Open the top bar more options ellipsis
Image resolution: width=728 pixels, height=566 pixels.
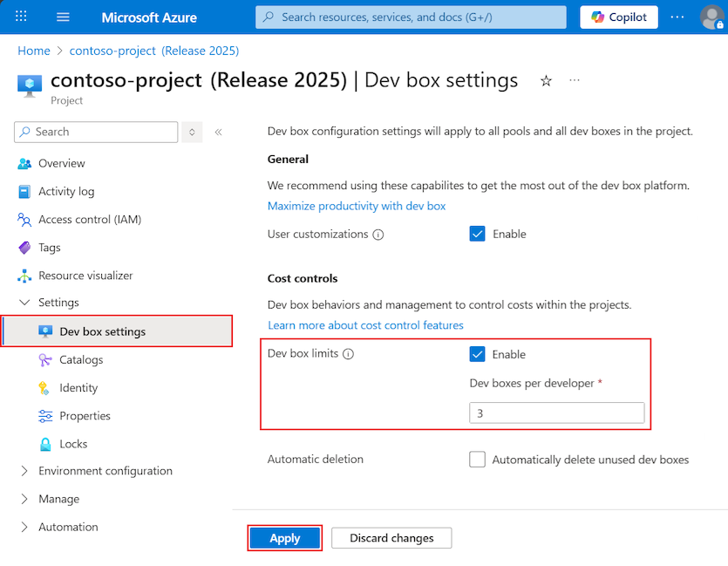click(x=677, y=17)
